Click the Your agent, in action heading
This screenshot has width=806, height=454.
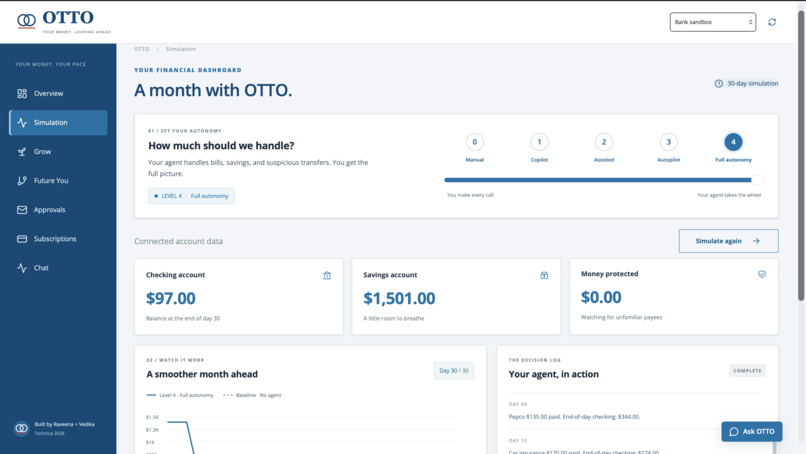tap(554, 374)
